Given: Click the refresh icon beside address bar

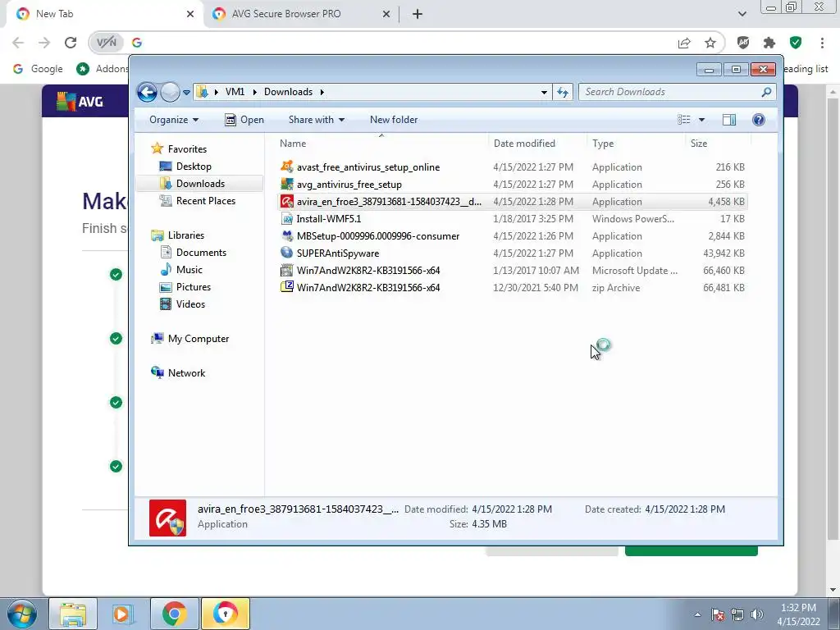Looking at the screenshot, I should click(x=563, y=92).
